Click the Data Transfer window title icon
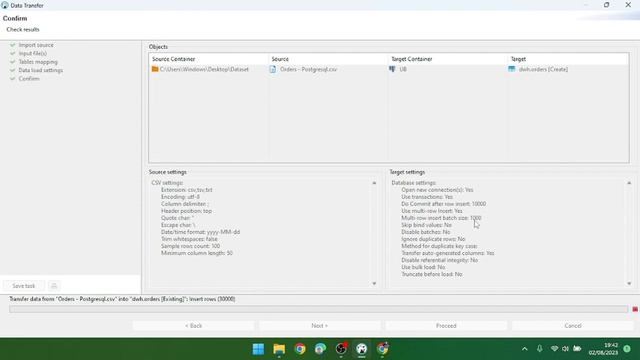 pos(5,5)
